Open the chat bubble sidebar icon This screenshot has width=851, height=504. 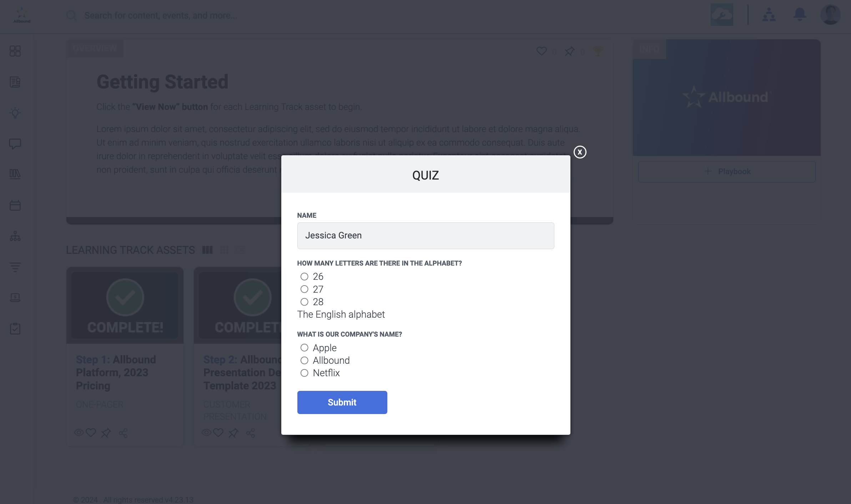tap(15, 144)
